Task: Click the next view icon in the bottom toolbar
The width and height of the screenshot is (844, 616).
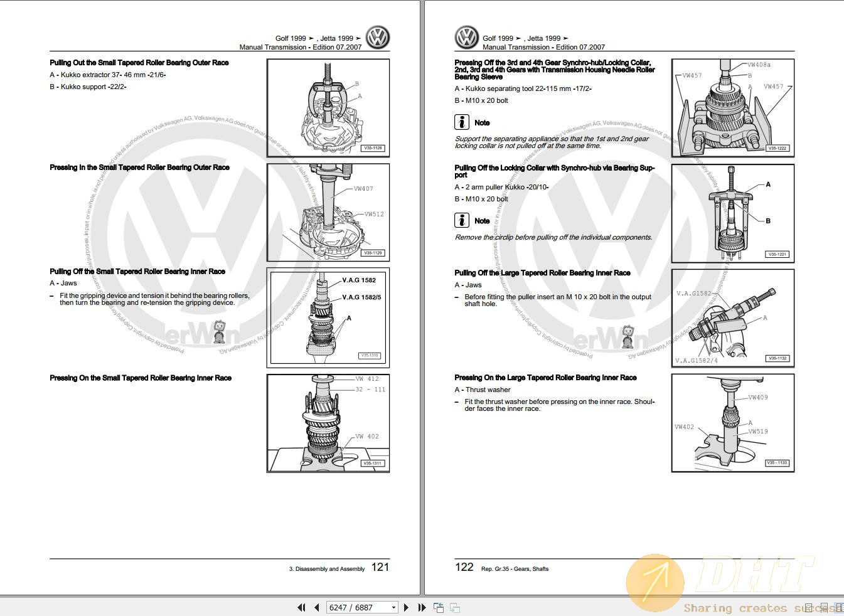Action: click(455, 607)
